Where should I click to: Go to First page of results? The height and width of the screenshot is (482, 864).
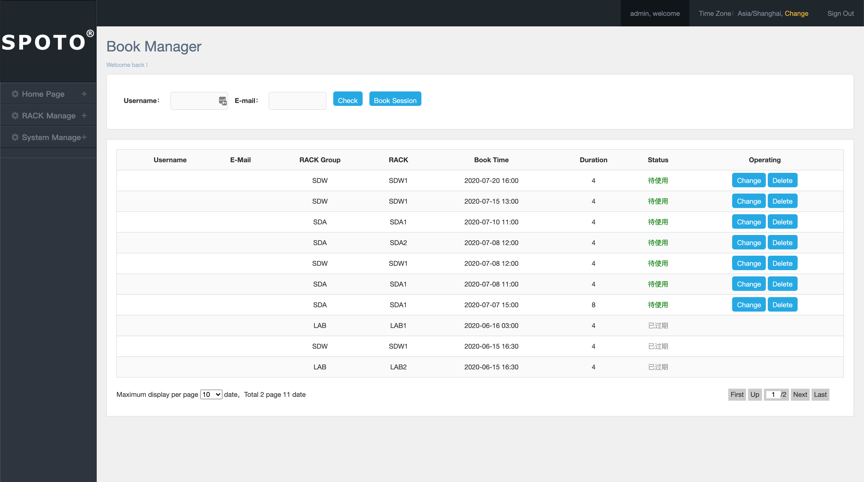(737, 394)
